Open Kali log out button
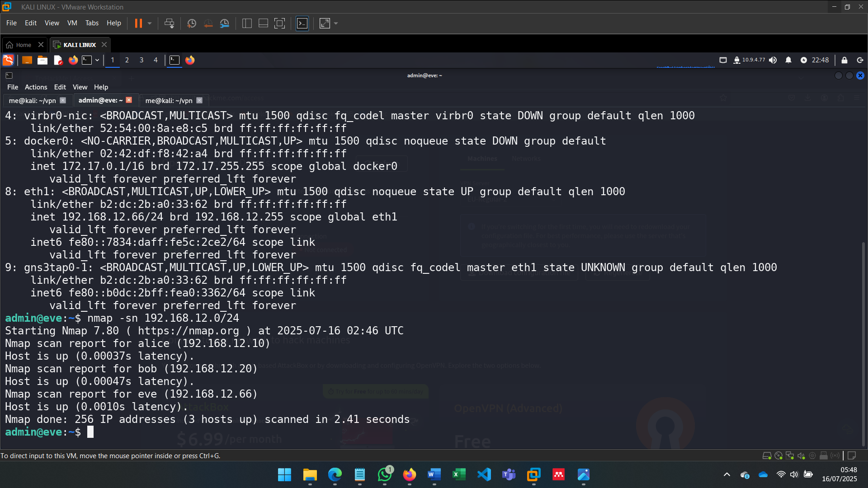This screenshot has width=868, height=488. tap(860, 60)
